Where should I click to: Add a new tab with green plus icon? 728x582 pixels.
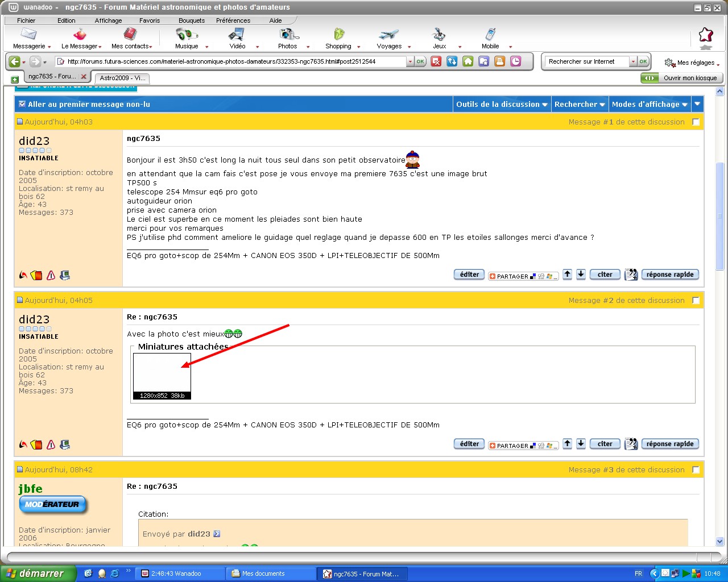[x=15, y=79]
